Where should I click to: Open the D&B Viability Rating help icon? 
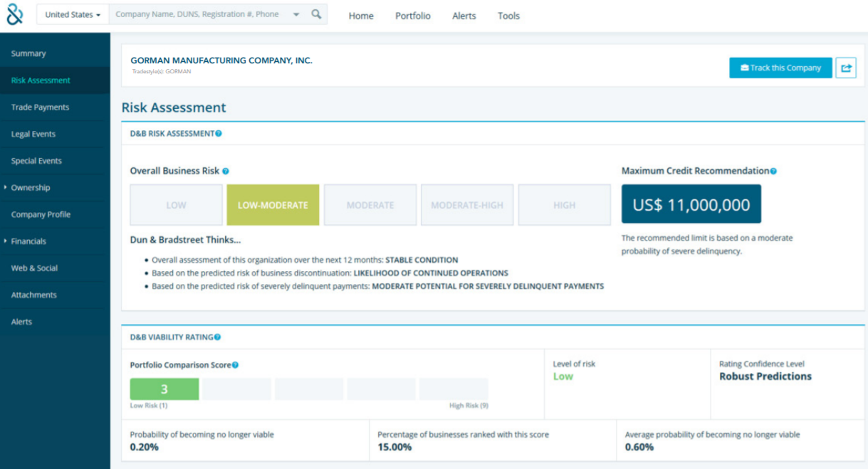coord(218,337)
